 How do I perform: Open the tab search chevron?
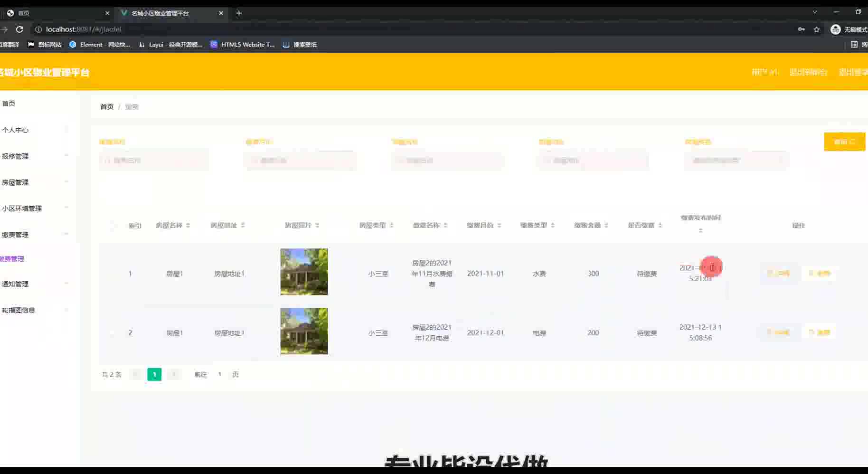[815, 12]
